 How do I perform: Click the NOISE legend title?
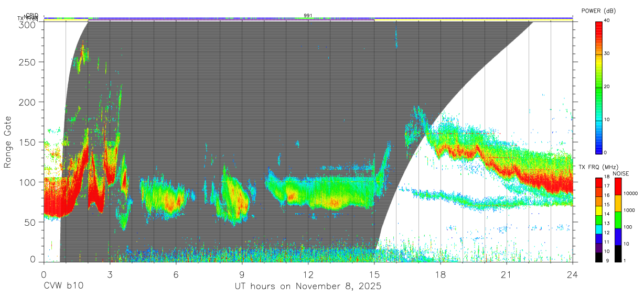click(620, 173)
